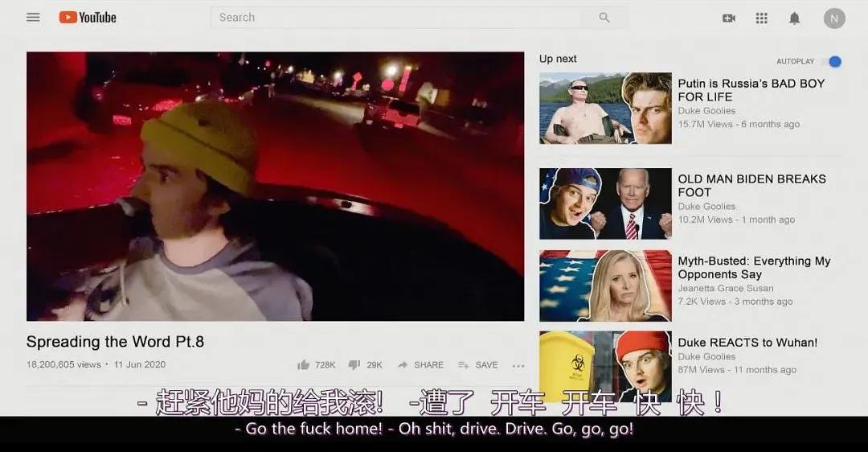Open Duke REACTS to Wuhan! title
This screenshot has height=452, width=868.
point(747,343)
